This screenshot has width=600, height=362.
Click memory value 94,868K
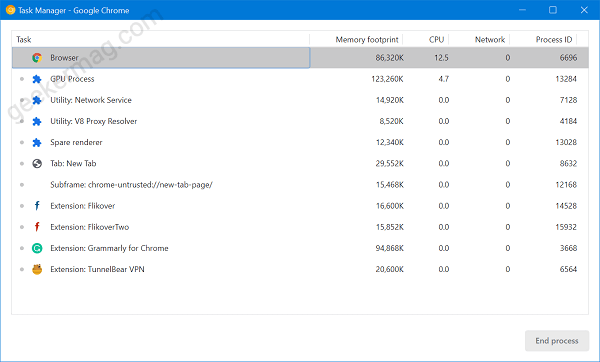[x=390, y=248]
